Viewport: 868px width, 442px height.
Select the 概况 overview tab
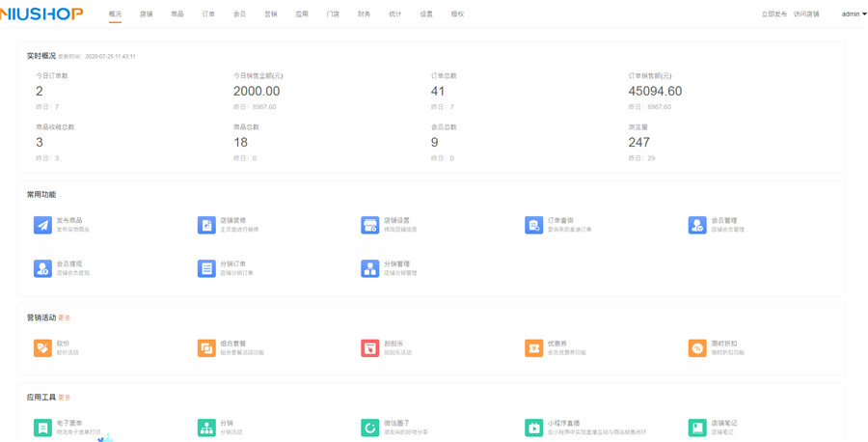pyautogui.click(x=115, y=14)
